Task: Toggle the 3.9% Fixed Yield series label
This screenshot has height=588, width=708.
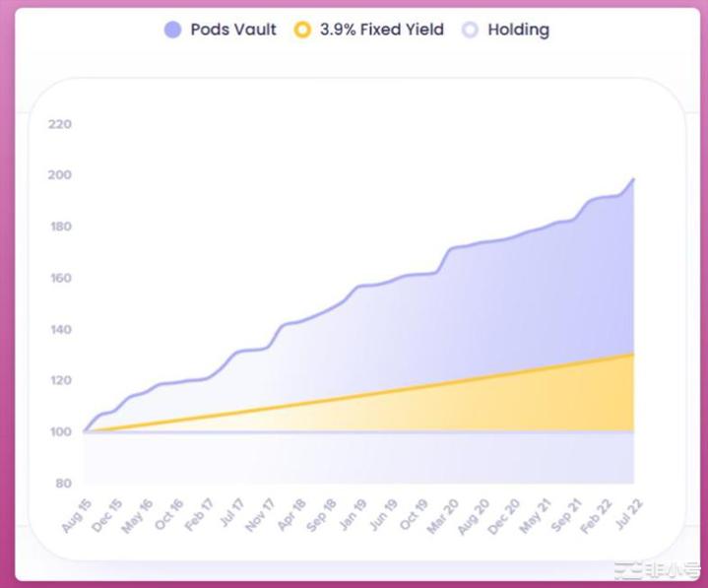Action: pos(381,30)
